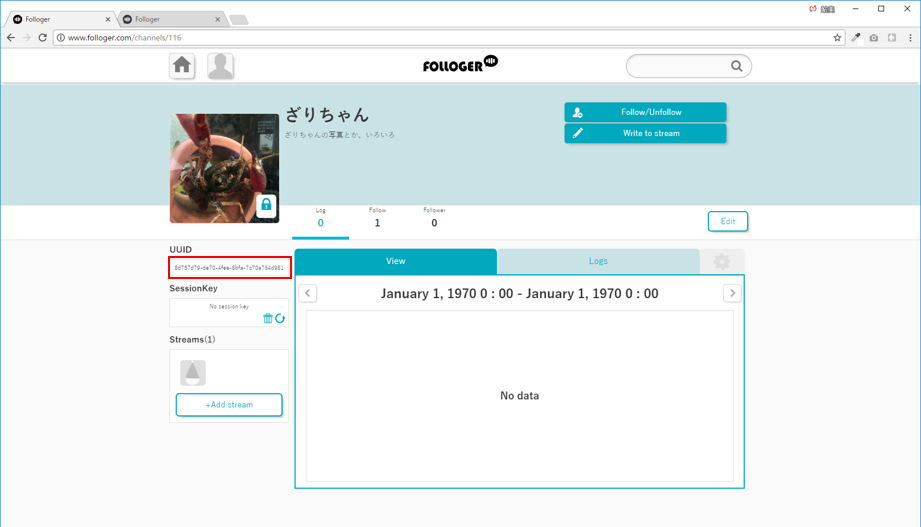Screen dimensions: 921x527
Task: Open the Follower count showing 0
Action: click(434, 218)
